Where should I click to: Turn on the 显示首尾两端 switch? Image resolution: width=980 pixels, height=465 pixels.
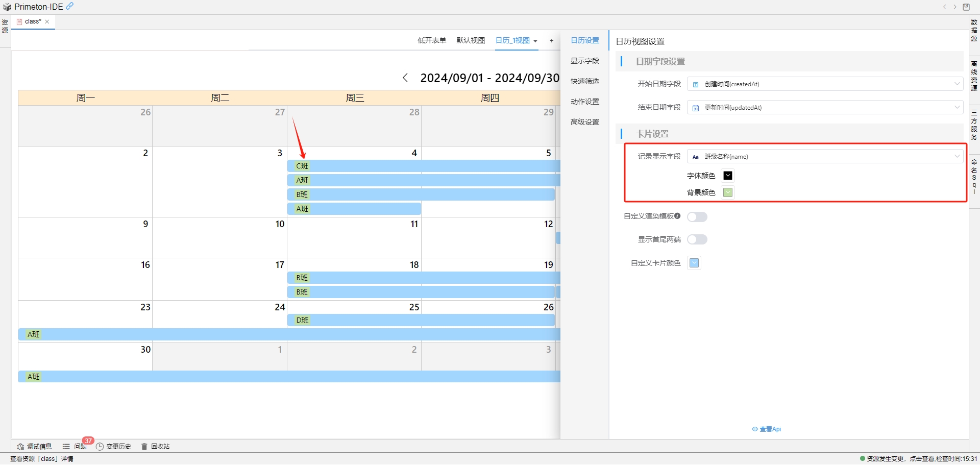(x=697, y=239)
